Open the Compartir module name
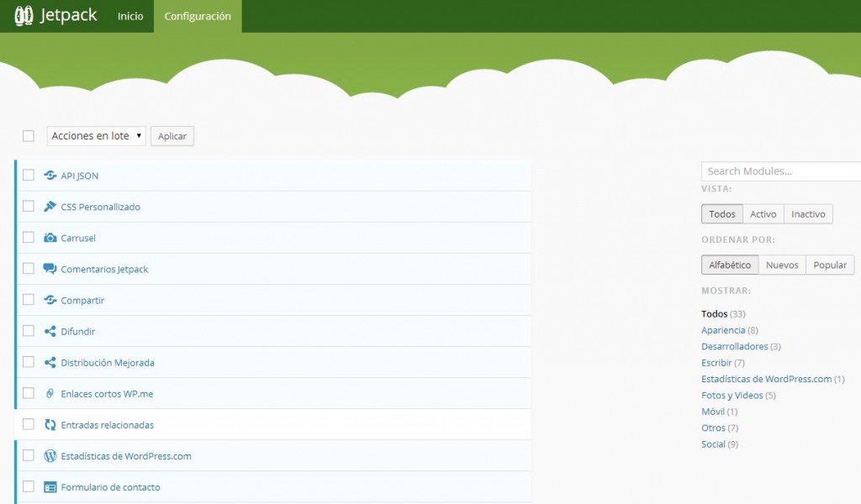 tap(82, 301)
